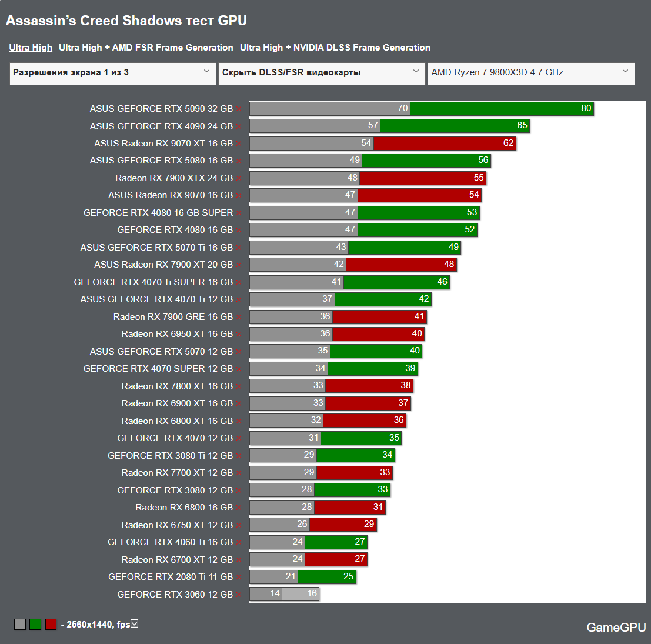Switch to Ultra High + NVIDIA DLSS Frame Generation
Screen dimensions: 651x644
tap(335, 48)
